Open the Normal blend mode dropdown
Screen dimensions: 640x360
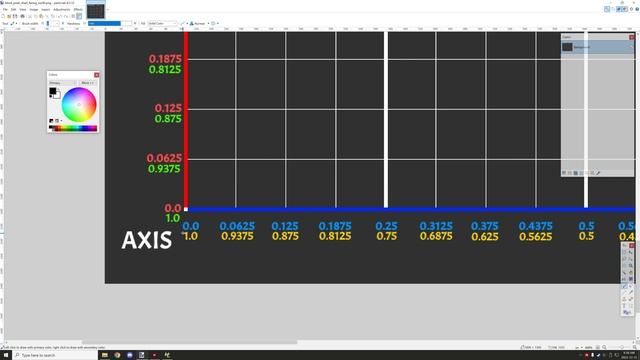point(200,23)
